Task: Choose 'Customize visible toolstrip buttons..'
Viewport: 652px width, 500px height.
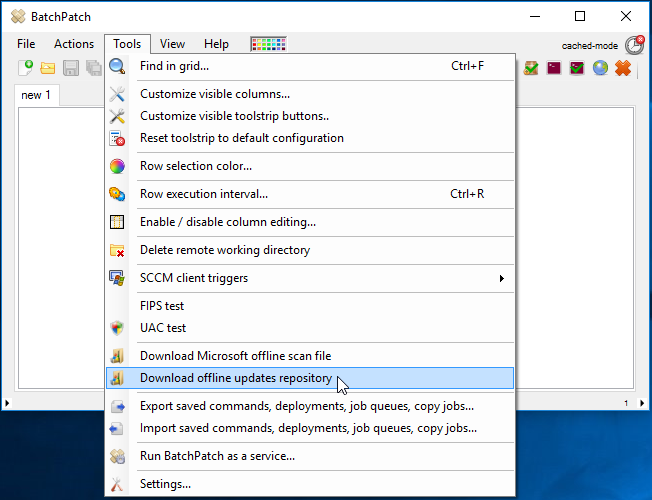Action: click(310, 116)
